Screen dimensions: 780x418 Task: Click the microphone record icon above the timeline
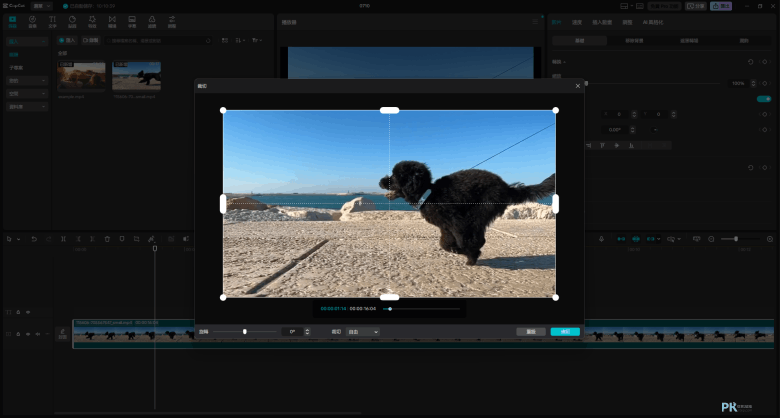[x=601, y=239]
